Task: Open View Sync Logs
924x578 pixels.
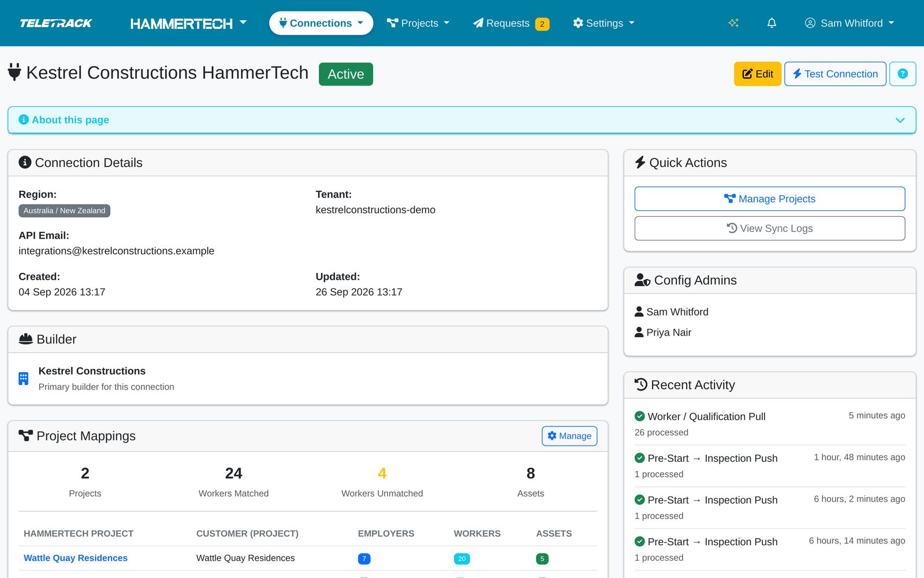Action: [x=770, y=228]
